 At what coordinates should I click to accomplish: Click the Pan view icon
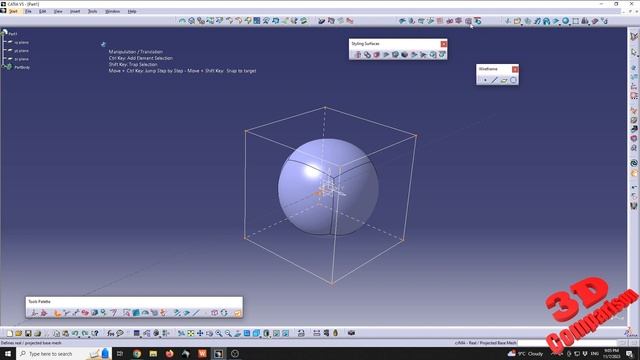point(200,333)
